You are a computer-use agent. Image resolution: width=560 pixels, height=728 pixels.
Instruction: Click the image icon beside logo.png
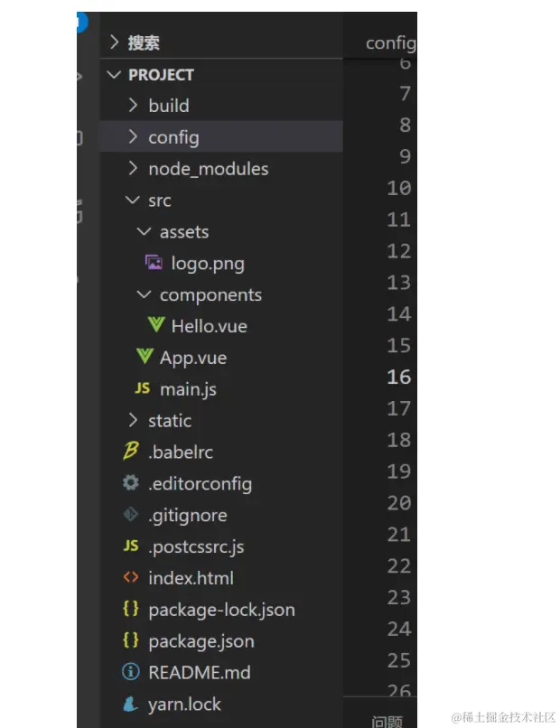click(154, 263)
